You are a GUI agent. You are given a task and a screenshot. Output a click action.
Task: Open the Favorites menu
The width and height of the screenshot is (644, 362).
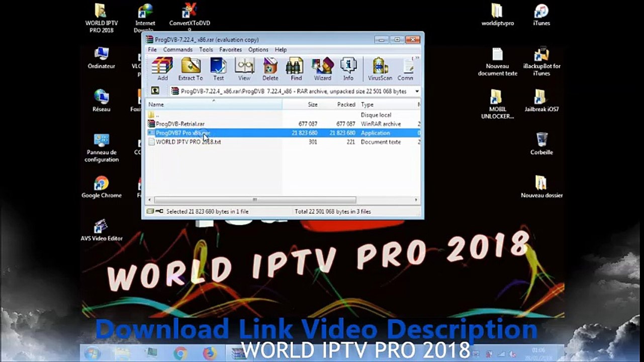coord(231,50)
